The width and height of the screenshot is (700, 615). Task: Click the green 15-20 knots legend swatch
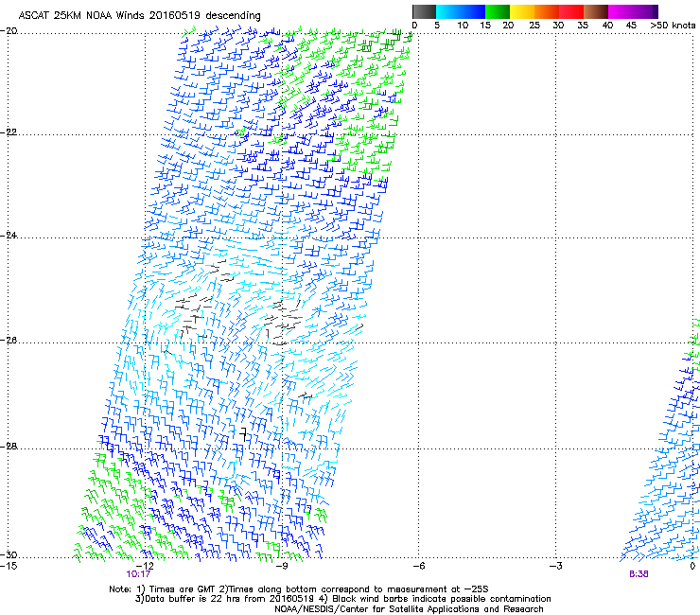point(498,11)
